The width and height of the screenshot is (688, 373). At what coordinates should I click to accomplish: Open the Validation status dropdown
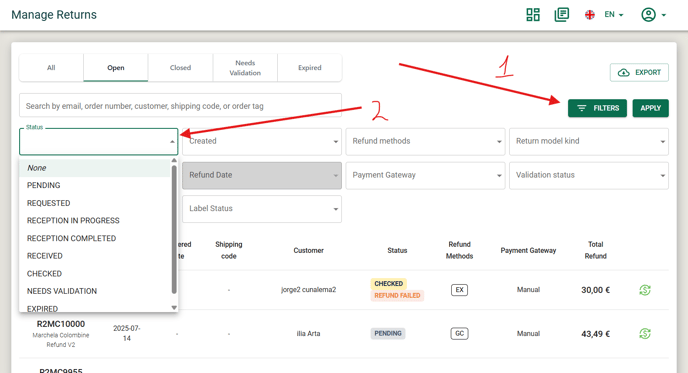pyautogui.click(x=589, y=175)
